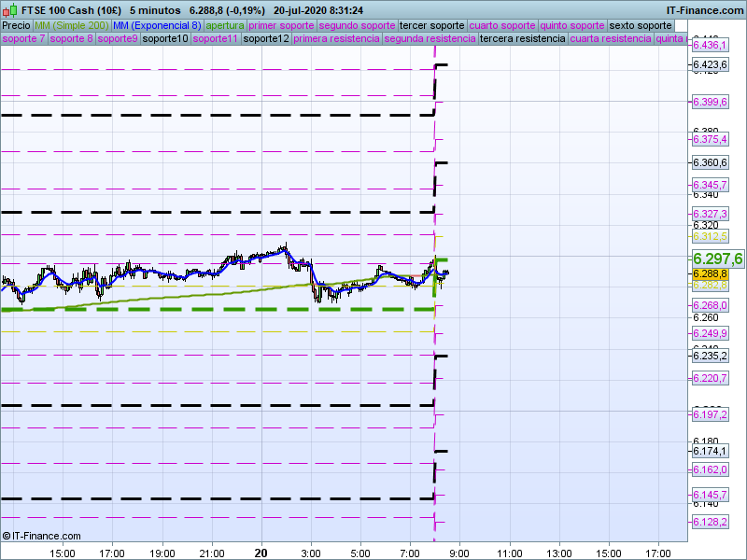Click the bold 20 date marker on time axis

pos(261,553)
